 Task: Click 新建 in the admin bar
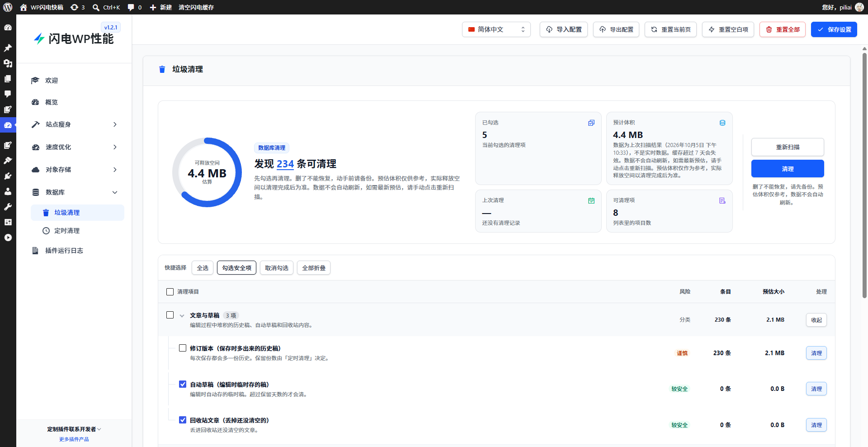(160, 7)
